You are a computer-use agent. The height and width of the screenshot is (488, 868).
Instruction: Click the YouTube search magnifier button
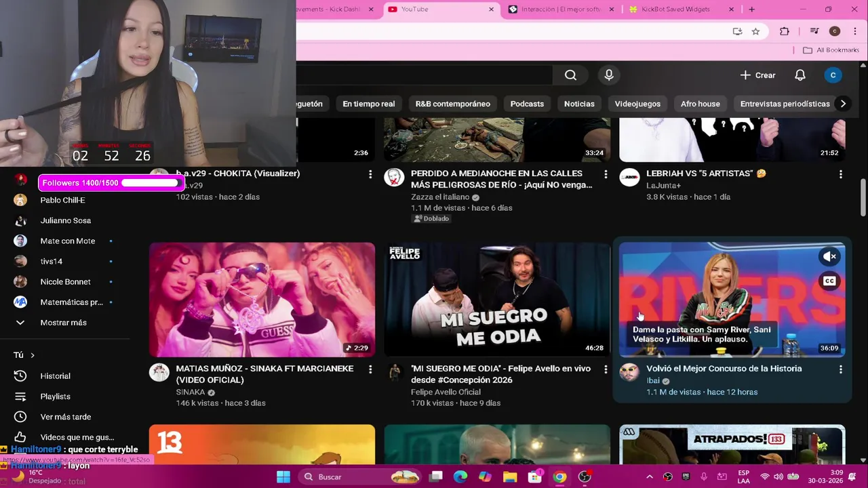click(x=570, y=75)
